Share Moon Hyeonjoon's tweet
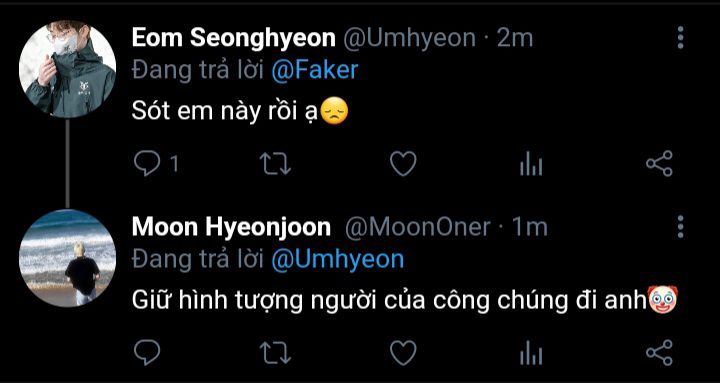 click(x=659, y=352)
